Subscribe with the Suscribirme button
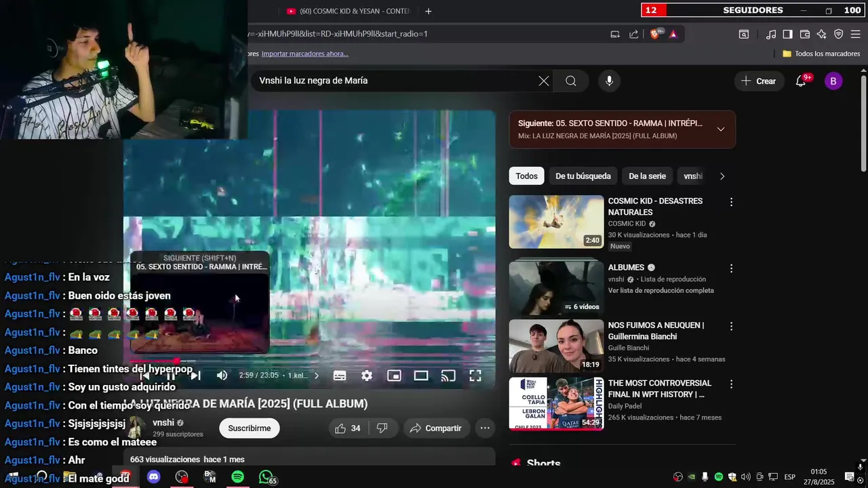 click(x=250, y=428)
